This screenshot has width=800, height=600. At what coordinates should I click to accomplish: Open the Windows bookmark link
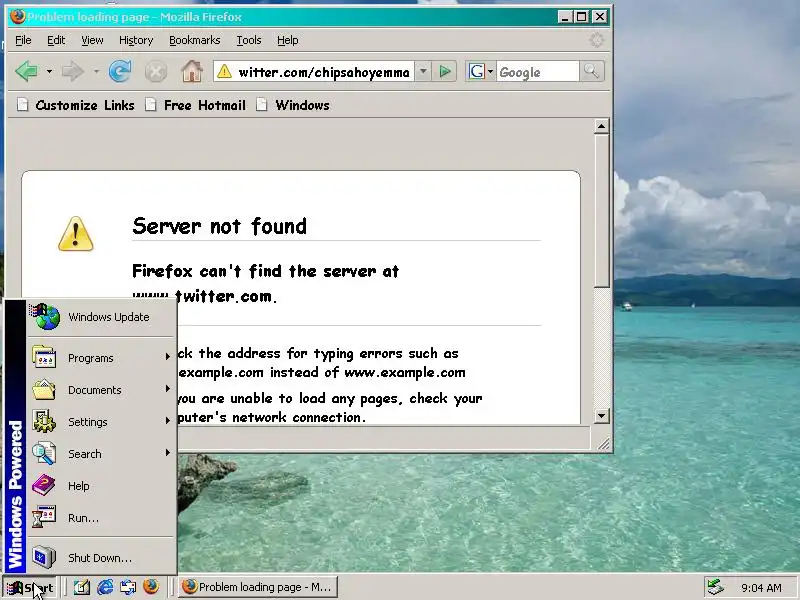coord(293,105)
